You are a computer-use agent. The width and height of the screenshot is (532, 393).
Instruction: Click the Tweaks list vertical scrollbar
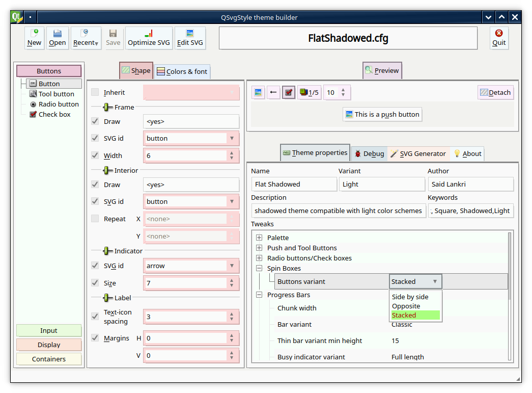click(509, 296)
